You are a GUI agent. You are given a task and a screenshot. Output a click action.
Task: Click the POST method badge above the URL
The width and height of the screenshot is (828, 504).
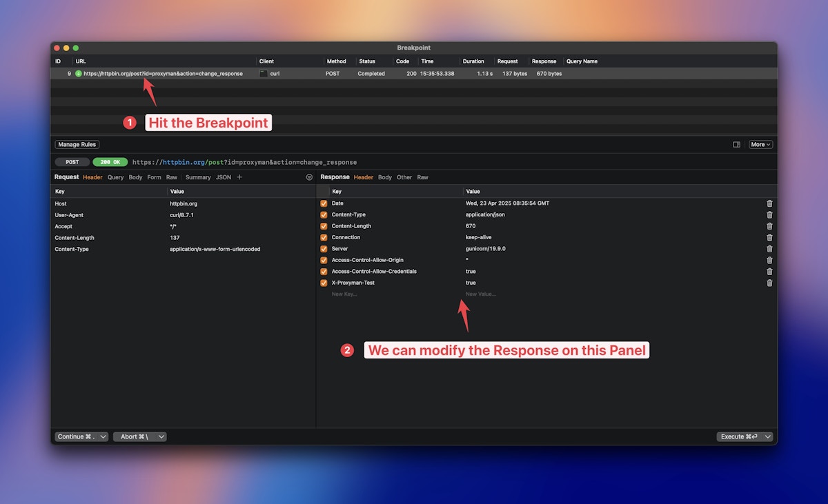pos(71,162)
